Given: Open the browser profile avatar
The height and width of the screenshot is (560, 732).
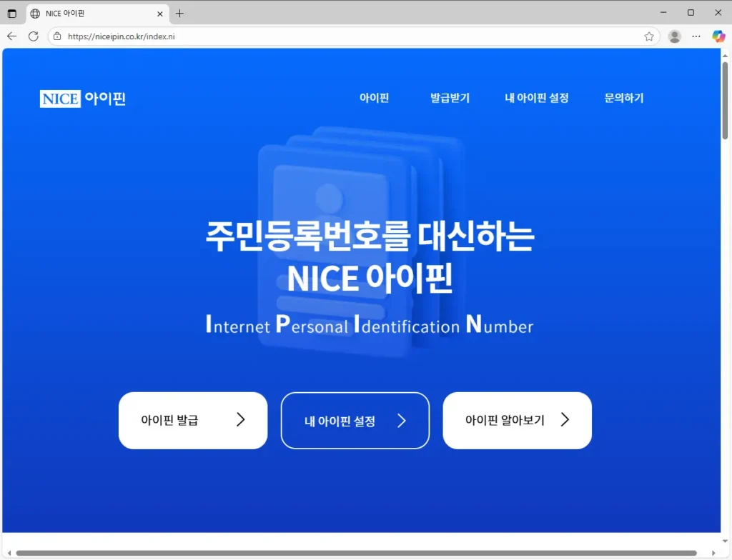Looking at the screenshot, I should pos(674,36).
